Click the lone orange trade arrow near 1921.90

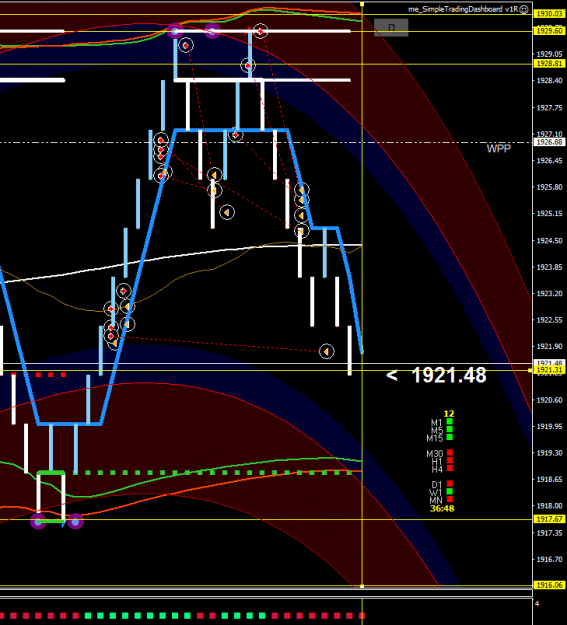point(327,351)
